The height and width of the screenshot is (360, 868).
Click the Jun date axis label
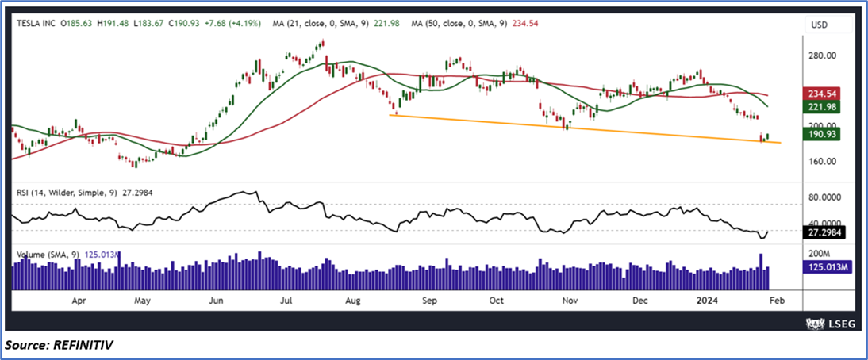tap(217, 301)
